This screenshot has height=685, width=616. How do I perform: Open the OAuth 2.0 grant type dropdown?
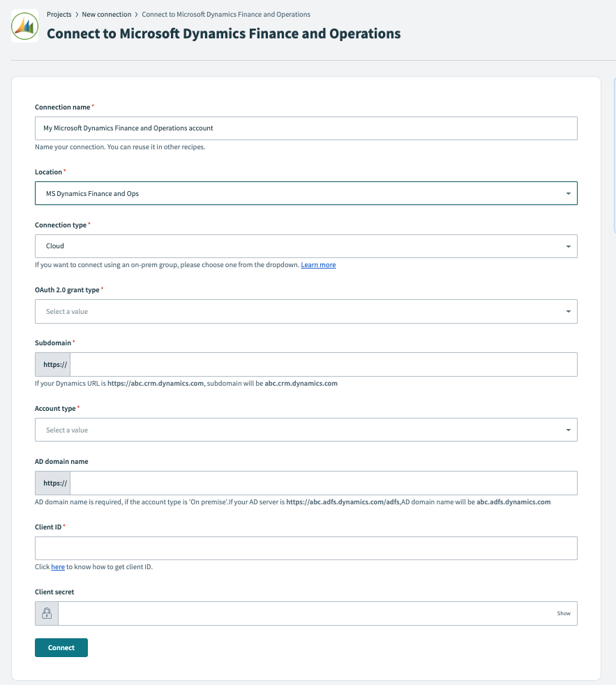coord(306,311)
